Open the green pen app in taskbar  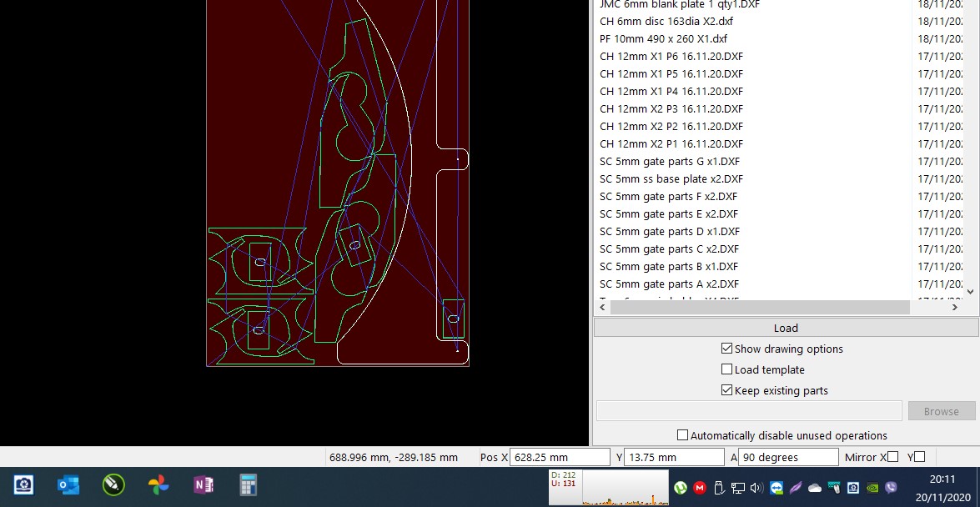[x=113, y=485]
